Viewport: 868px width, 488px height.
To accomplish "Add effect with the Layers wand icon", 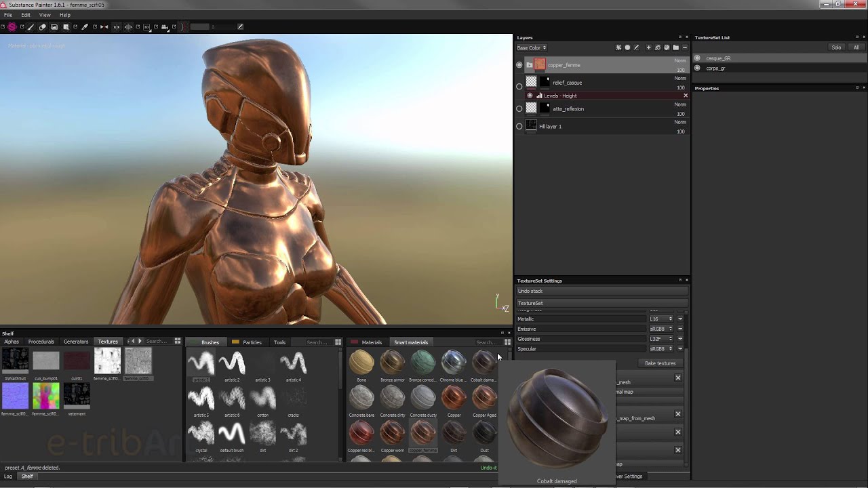I will click(x=618, y=47).
